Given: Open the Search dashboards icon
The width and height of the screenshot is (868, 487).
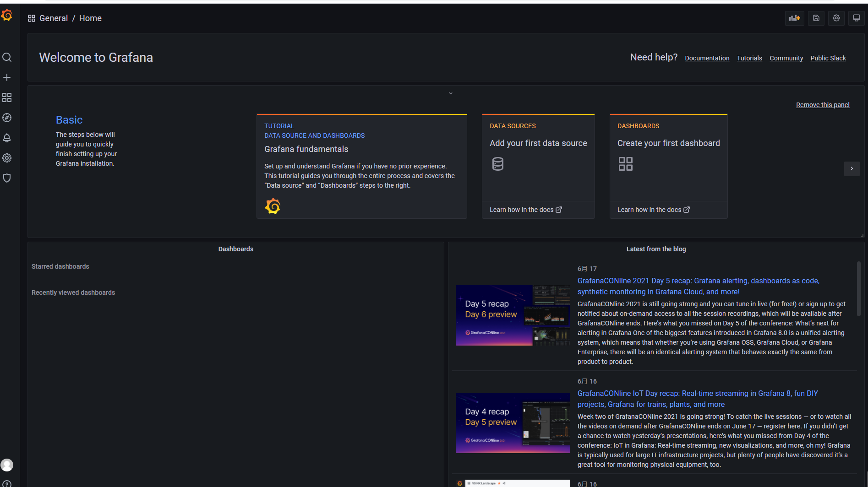Looking at the screenshot, I should (x=7, y=57).
